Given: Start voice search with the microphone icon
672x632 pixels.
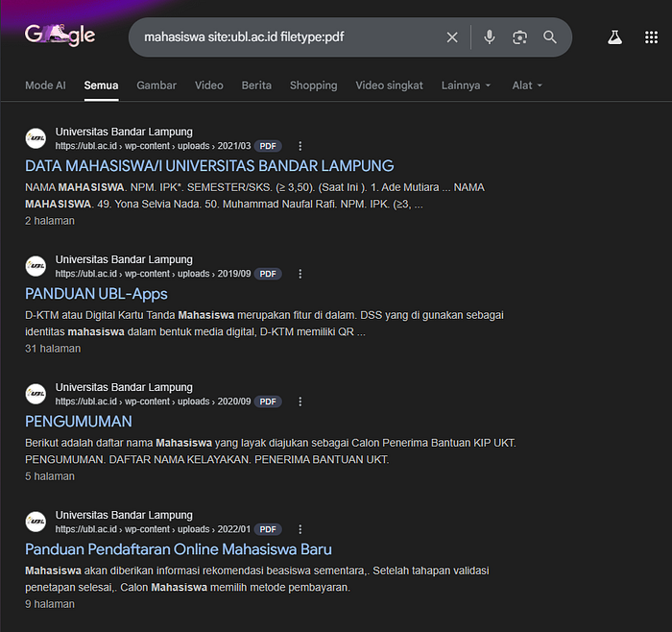Looking at the screenshot, I should coord(489,37).
